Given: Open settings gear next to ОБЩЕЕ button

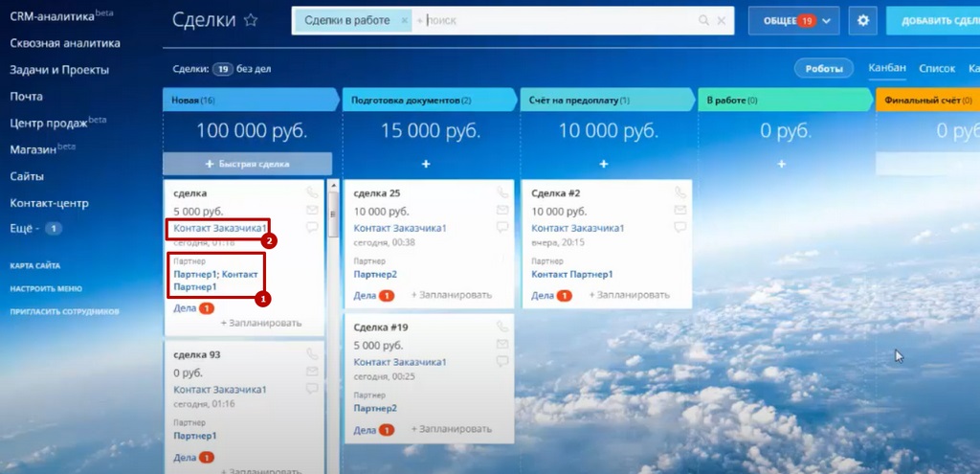Looking at the screenshot, I should point(863,21).
